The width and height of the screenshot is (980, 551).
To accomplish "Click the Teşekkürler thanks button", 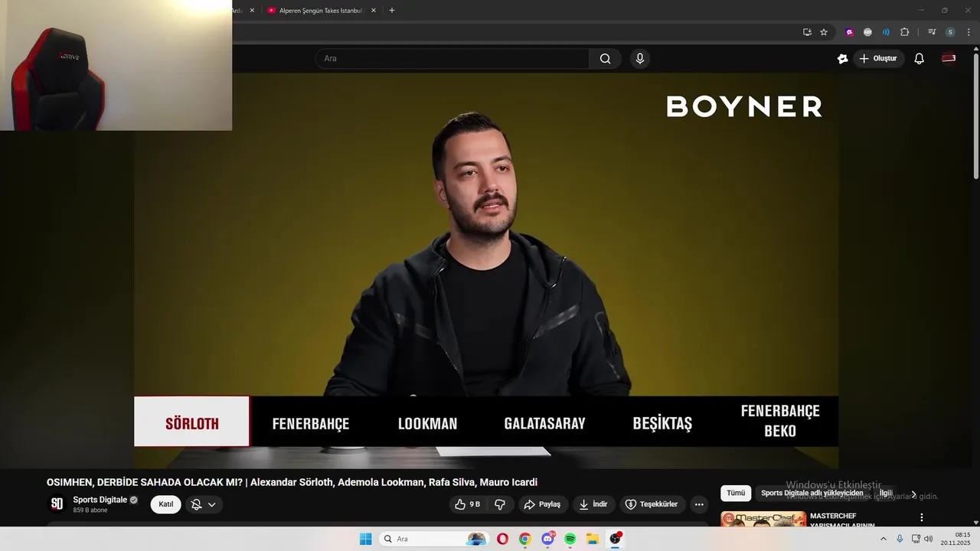I will (652, 504).
